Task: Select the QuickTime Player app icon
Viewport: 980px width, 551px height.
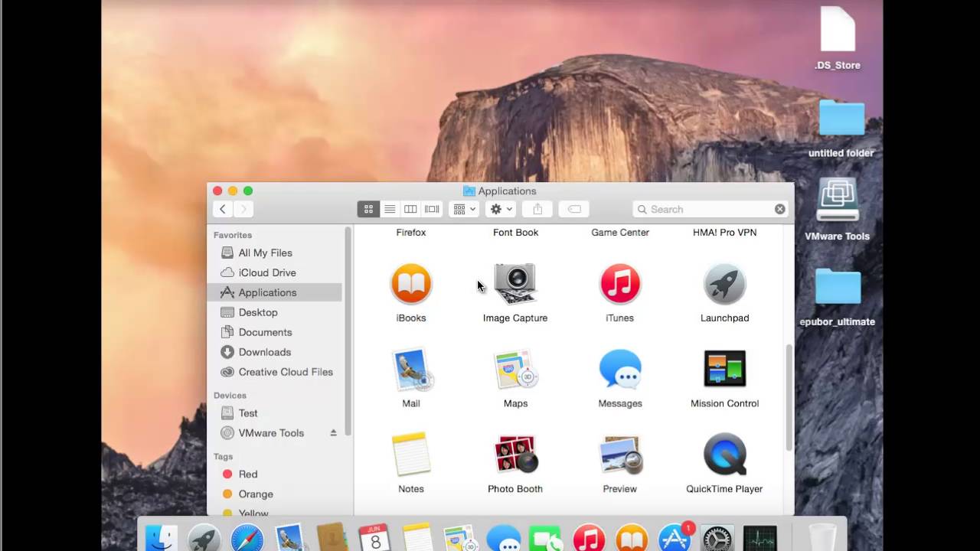Action: (724, 455)
